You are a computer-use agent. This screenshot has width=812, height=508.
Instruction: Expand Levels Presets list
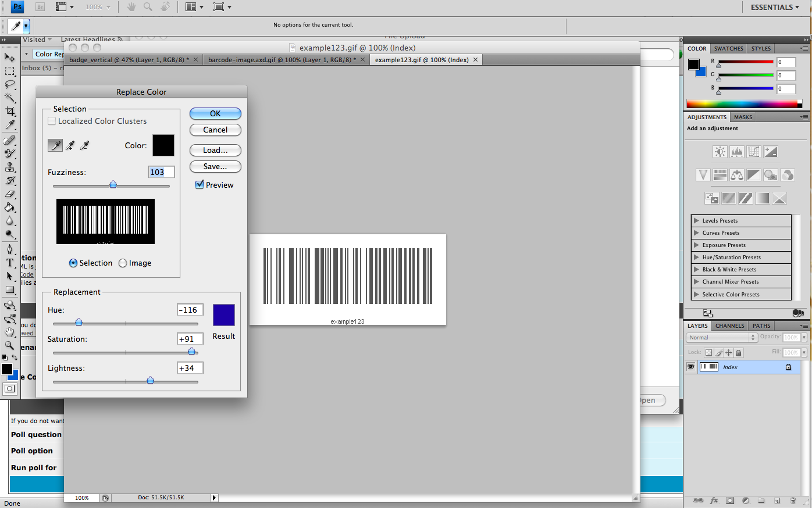[x=696, y=221]
